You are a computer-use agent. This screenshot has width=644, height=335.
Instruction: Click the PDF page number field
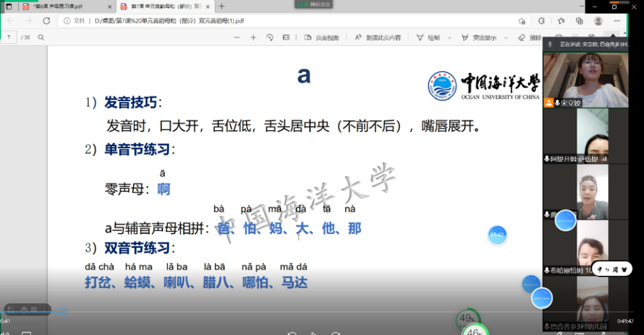point(9,37)
